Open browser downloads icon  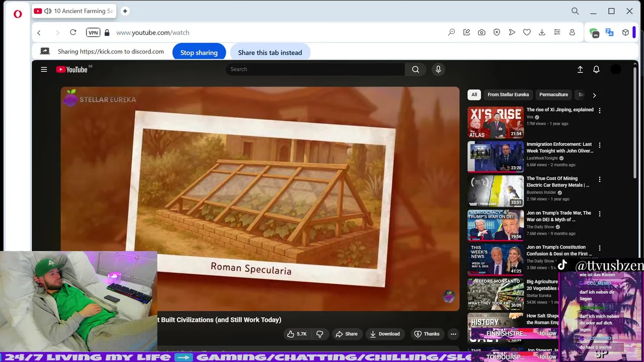pos(542,32)
